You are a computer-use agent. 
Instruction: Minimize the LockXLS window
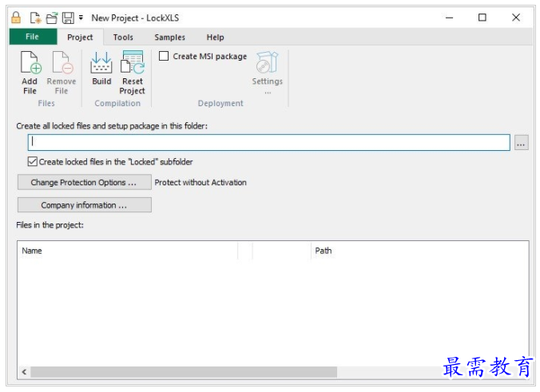(x=449, y=18)
